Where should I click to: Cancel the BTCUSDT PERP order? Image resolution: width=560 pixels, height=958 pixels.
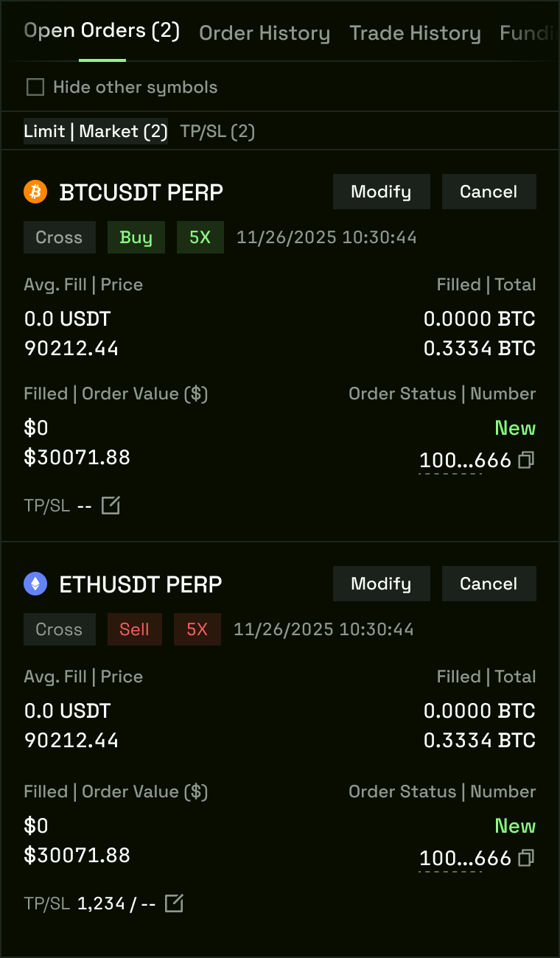[x=489, y=192]
